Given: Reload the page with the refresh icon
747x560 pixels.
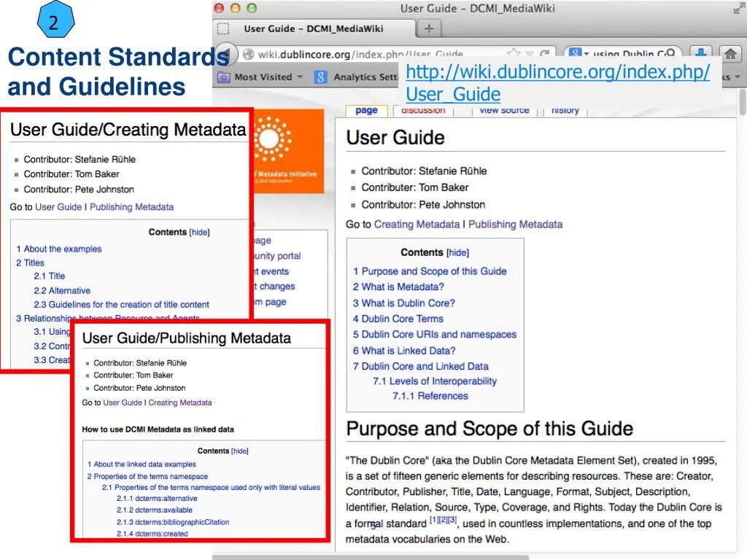Looking at the screenshot, I should (x=545, y=53).
